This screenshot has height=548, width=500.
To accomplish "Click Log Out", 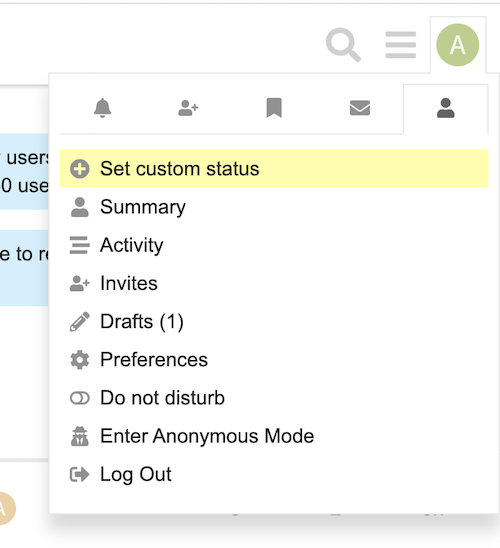I will coord(274,474).
